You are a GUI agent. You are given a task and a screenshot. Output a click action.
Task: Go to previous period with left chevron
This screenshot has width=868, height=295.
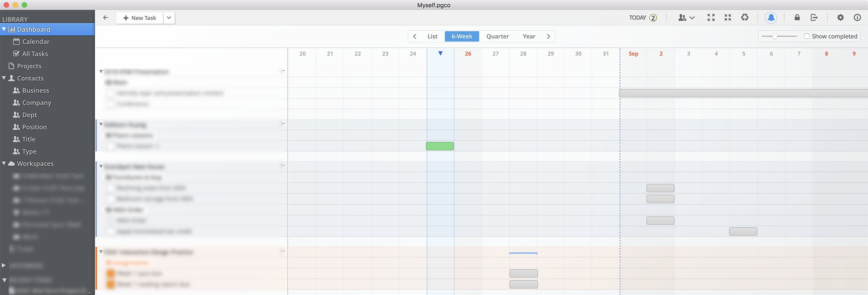tap(415, 36)
